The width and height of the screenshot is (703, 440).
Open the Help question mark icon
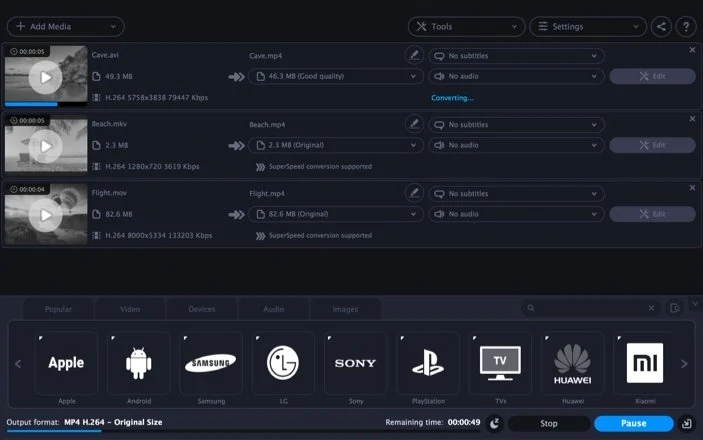click(686, 27)
